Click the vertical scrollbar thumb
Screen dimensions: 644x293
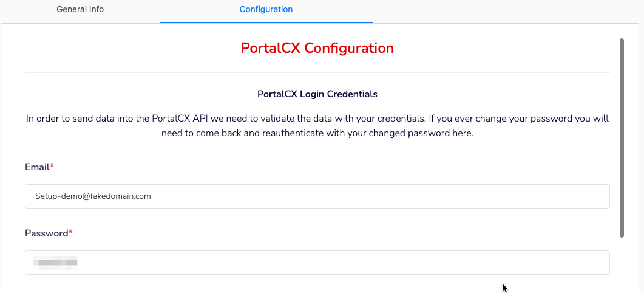[x=622, y=138]
